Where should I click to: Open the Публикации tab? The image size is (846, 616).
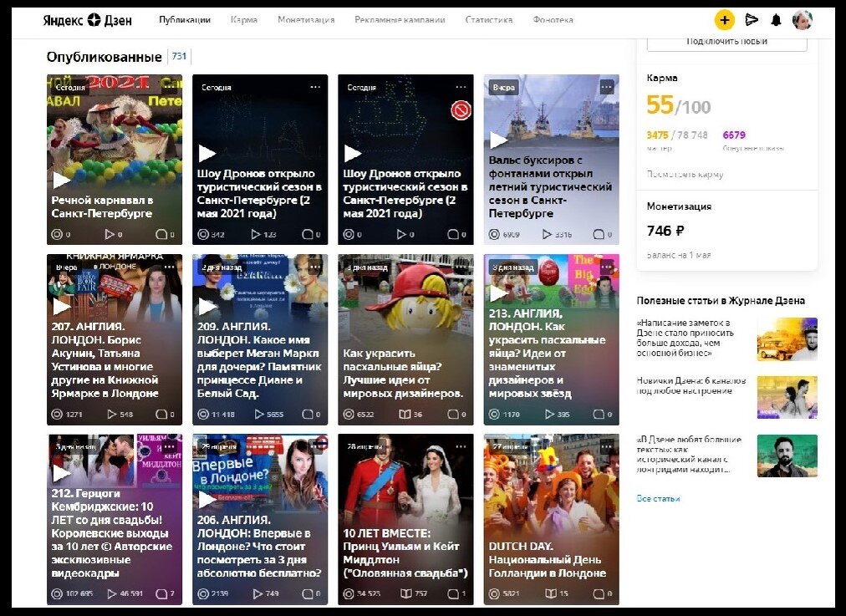(x=185, y=20)
